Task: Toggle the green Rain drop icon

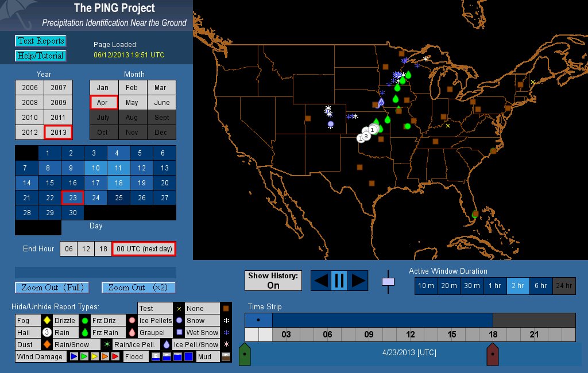Action: tap(84, 332)
